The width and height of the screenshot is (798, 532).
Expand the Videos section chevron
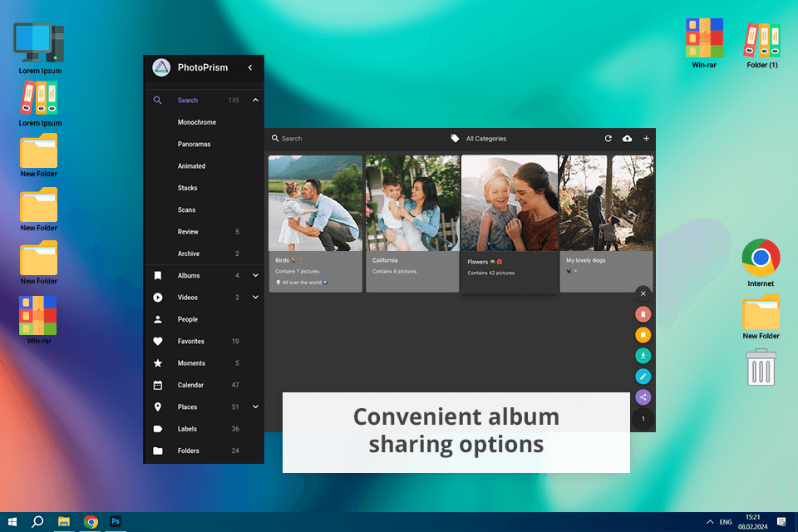(x=255, y=298)
